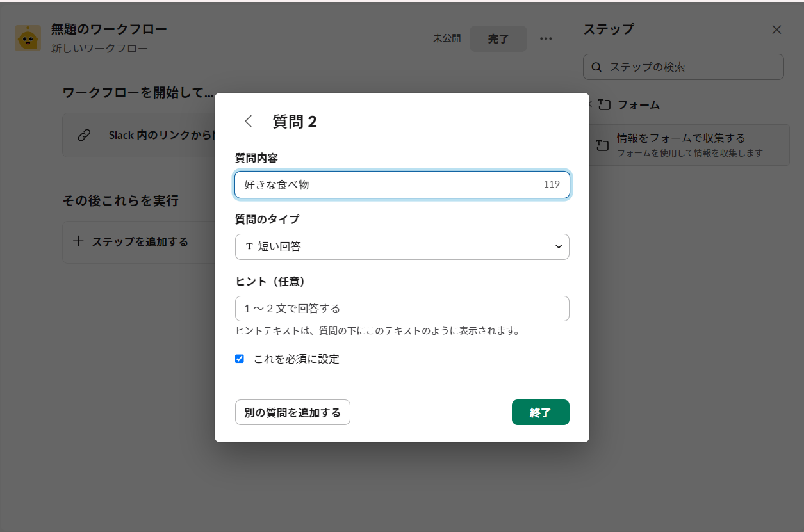The image size is (804, 532).
Task: Click the form icon in 情報をフォームで収集する
Action: (x=602, y=145)
